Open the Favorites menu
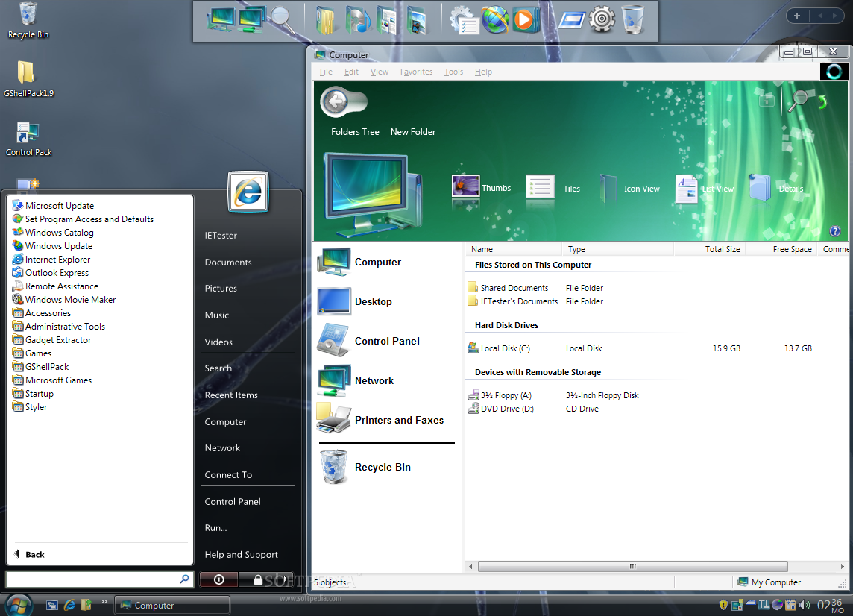 (x=416, y=72)
